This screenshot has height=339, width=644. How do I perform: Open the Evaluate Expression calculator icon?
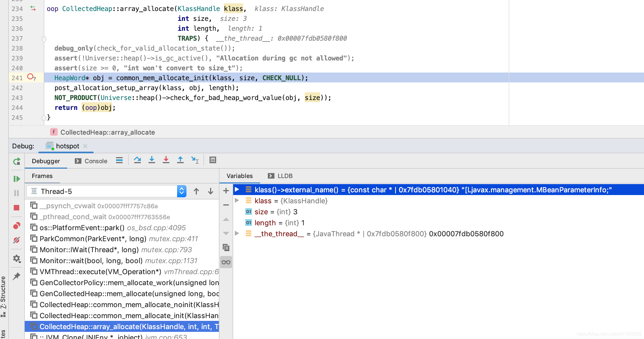pos(213,160)
